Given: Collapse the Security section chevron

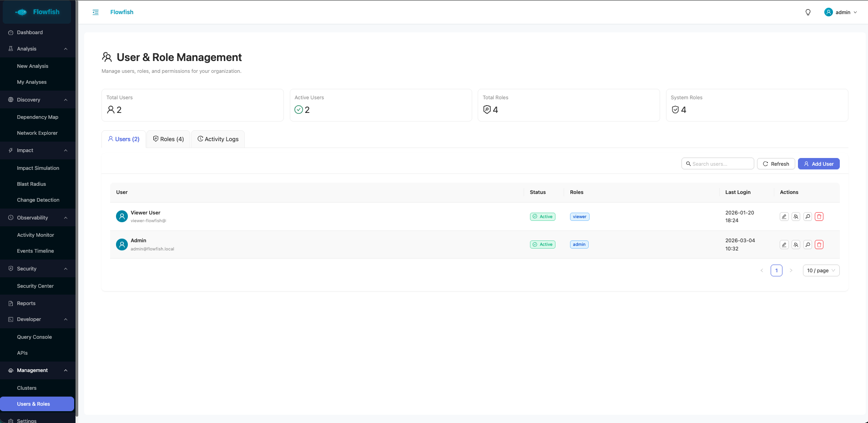Looking at the screenshot, I should coord(66,269).
